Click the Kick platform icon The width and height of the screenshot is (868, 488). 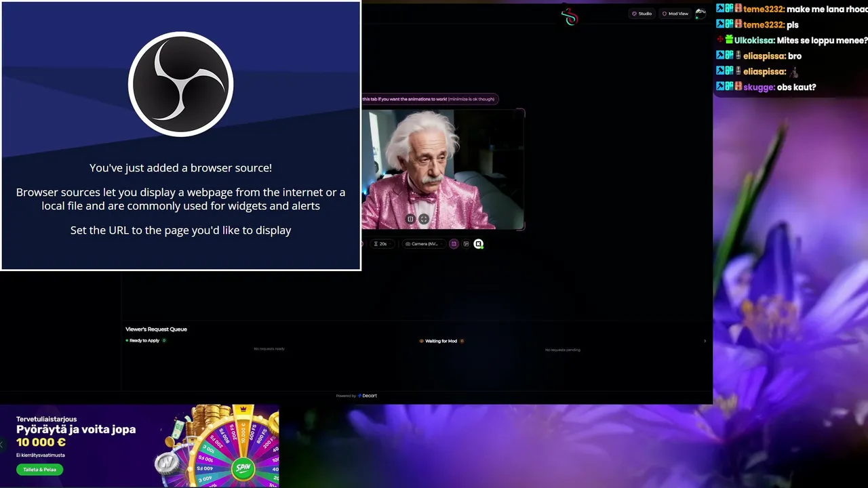click(x=478, y=244)
